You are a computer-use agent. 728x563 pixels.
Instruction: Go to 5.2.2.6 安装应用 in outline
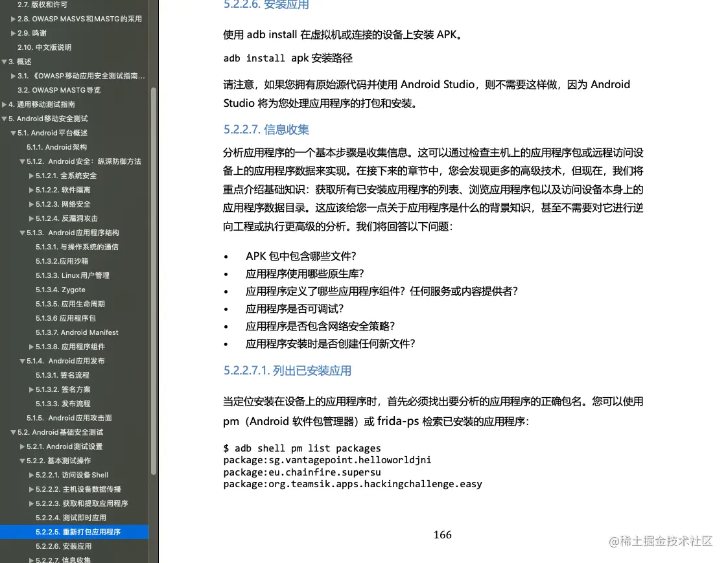[x=64, y=546]
